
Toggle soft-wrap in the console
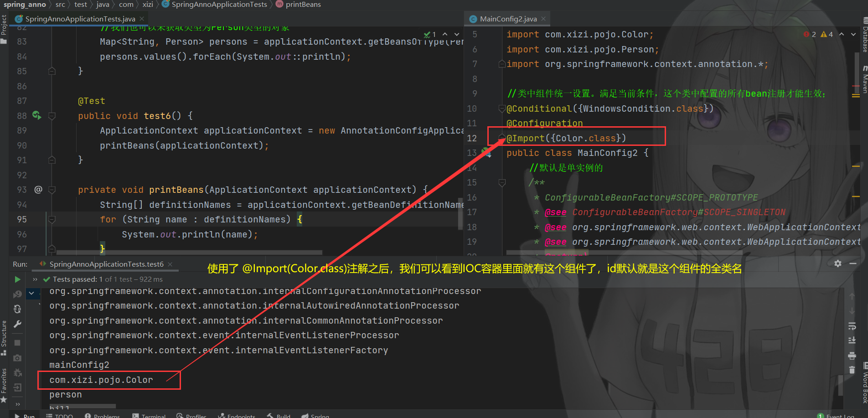852,326
